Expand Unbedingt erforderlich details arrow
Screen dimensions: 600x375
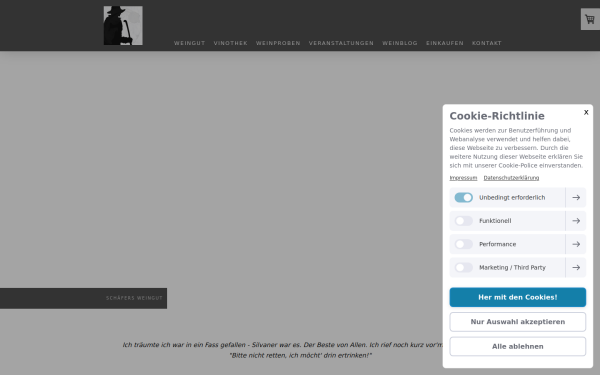coord(576,197)
